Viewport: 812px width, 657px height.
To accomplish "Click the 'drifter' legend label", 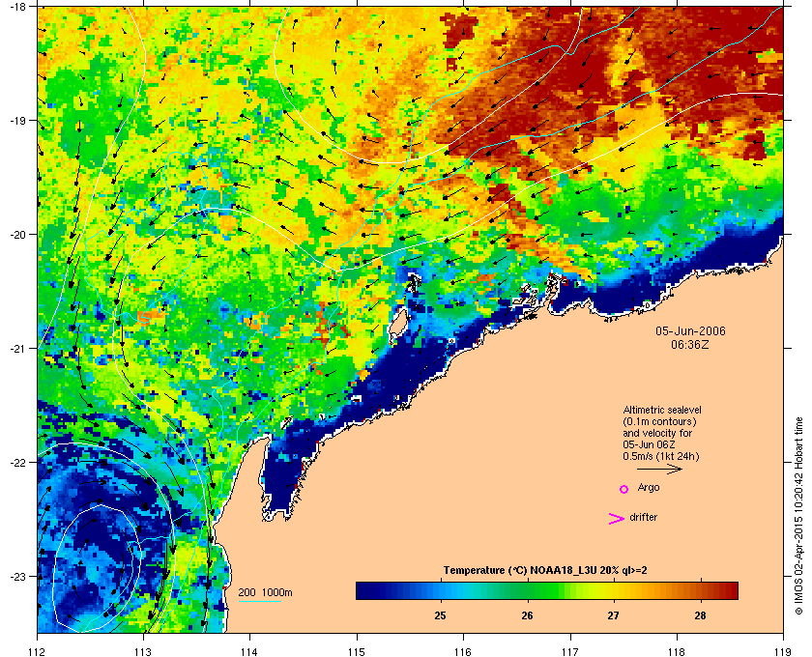I will 643,517.
